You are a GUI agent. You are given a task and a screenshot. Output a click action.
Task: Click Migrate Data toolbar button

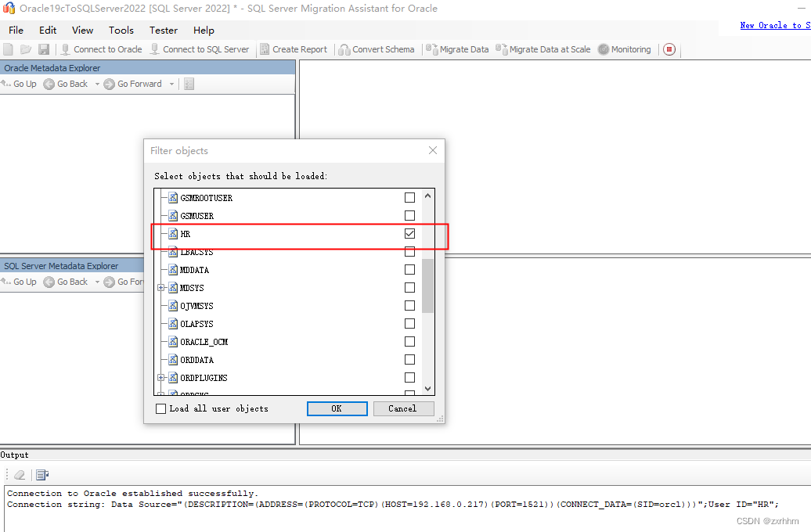[457, 49]
